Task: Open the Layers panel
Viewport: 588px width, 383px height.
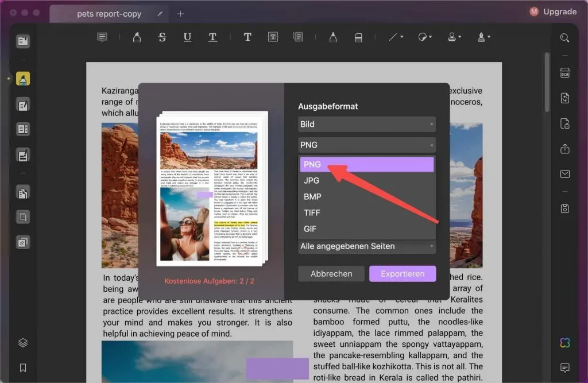Action: tap(22, 342)
